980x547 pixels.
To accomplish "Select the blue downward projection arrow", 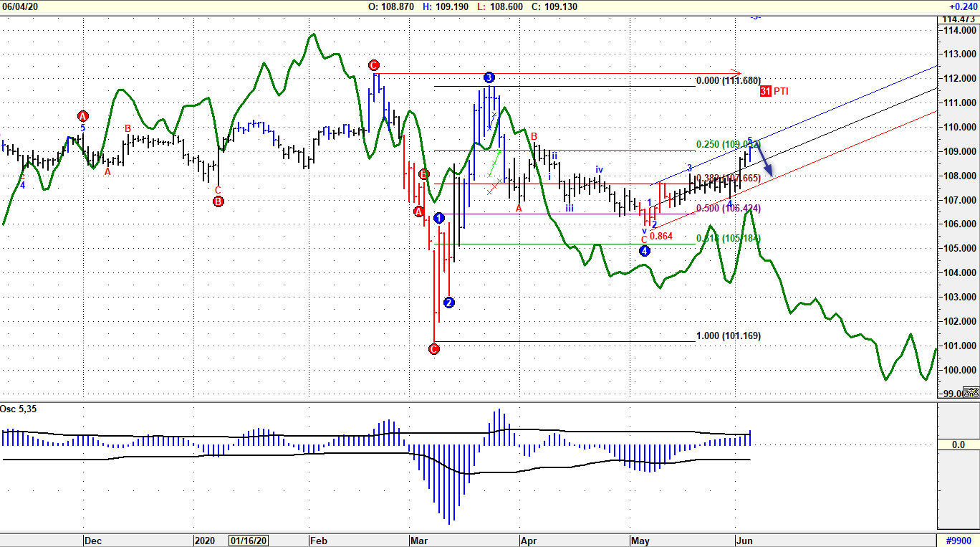I will pos(765,159).
